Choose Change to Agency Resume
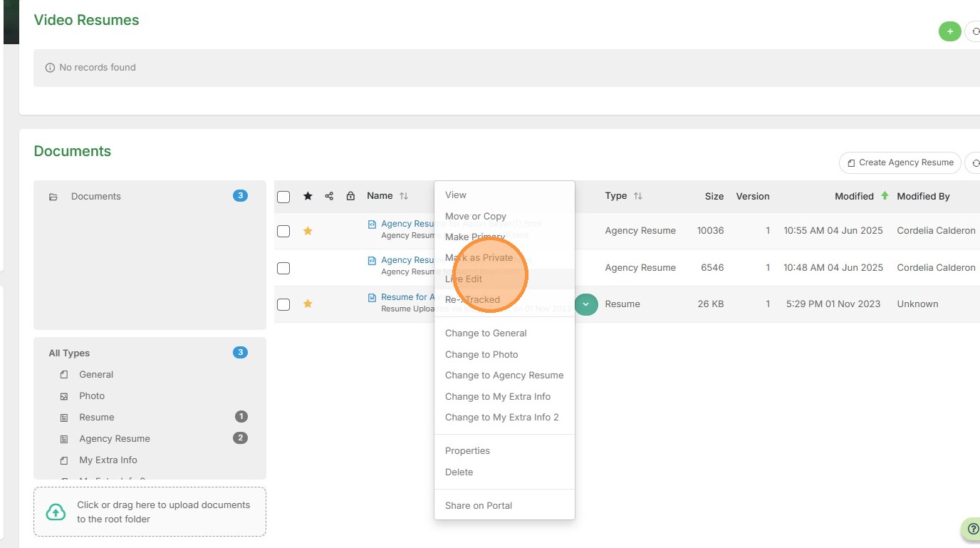The width and height of the screenshot is (980, 548). [x=504, y=375]
